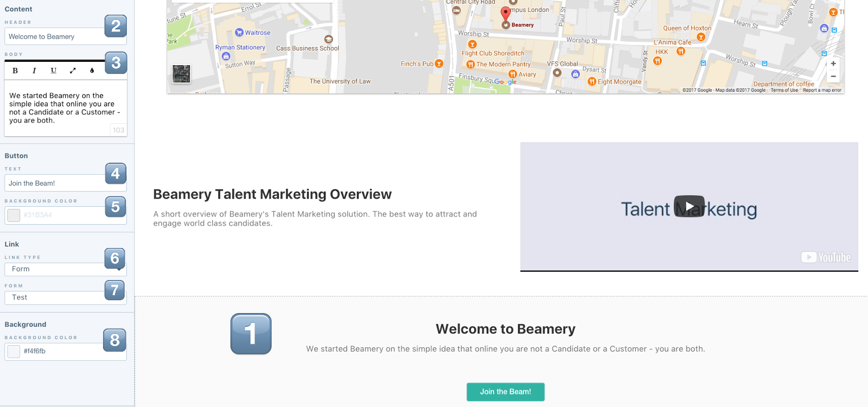Select the Eight Moorgate map marker
This screenshot has width=868, height=407.
(x=592, y=81)
